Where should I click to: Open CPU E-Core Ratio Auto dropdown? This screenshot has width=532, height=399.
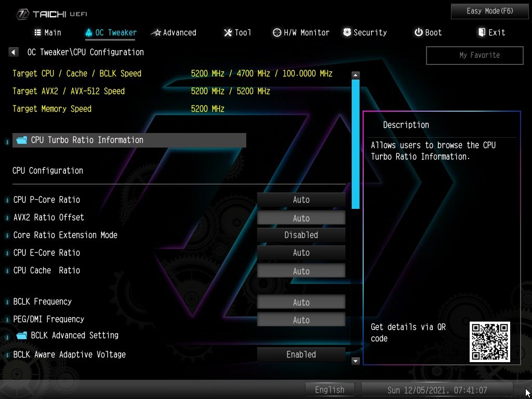301,253
